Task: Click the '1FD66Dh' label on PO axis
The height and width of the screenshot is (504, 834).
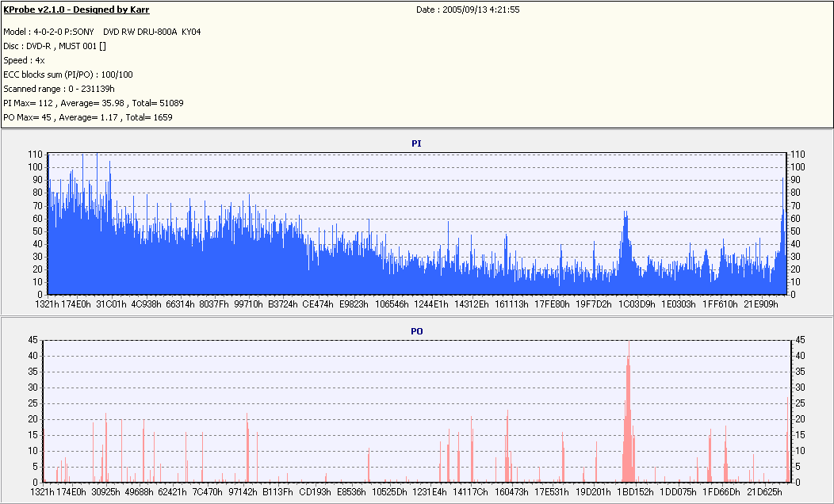Action: (x=721, y=492)
